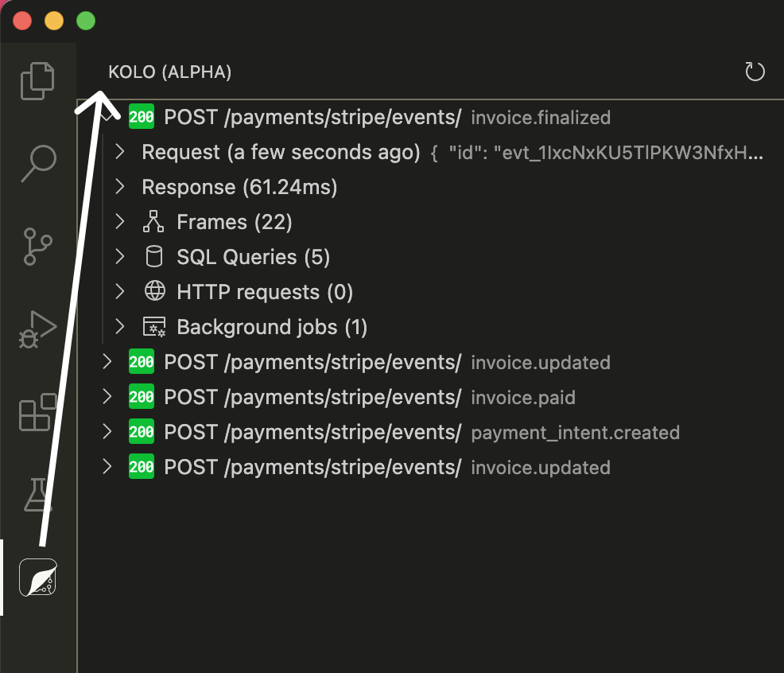Expand the HTTP requests (0) section
The height and width of the screenshot is (673, 784).
(x=264, y=292)
